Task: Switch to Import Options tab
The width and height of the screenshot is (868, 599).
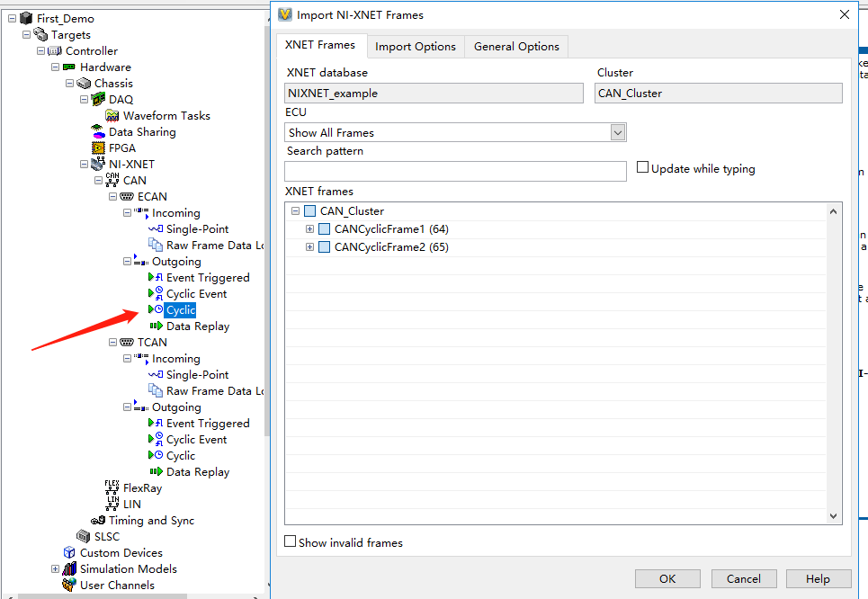Action: [416, 47]
